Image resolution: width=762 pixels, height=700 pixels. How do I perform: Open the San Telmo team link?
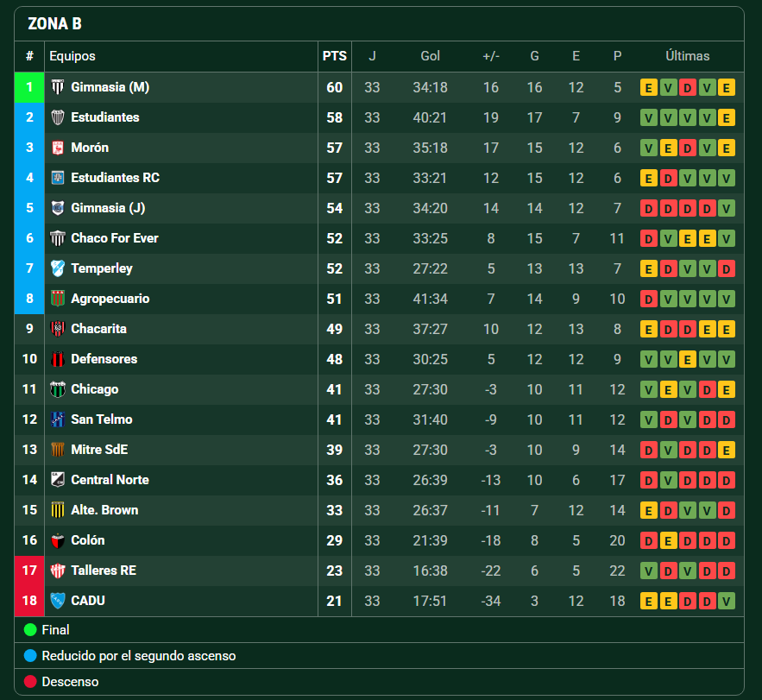pyautogui.click(x=101, y=419)
